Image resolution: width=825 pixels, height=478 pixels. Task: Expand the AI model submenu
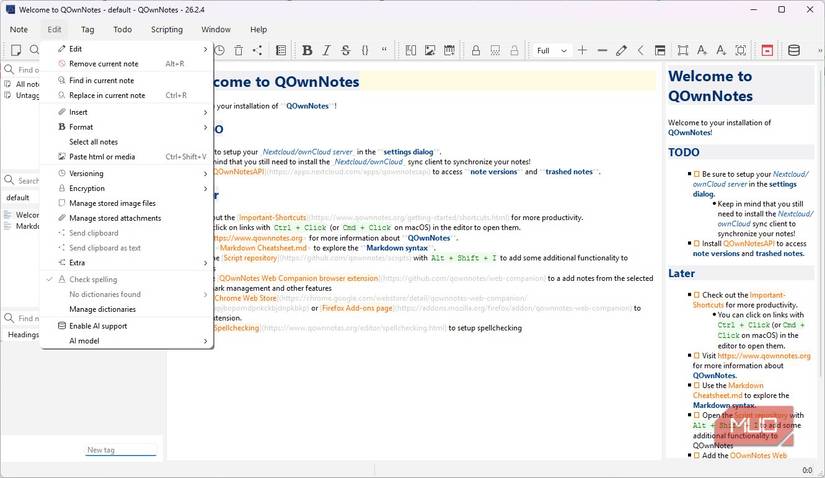coord(126,341)
